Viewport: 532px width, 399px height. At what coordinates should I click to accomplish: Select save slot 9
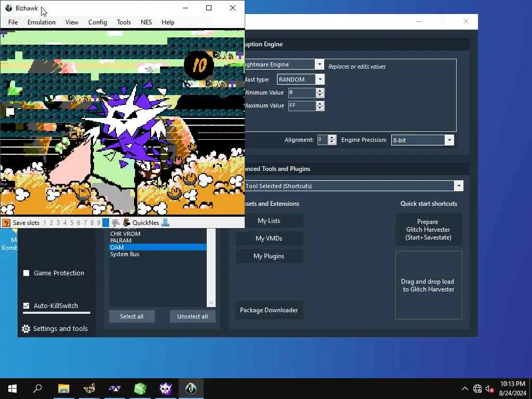[x=99, y=222]
